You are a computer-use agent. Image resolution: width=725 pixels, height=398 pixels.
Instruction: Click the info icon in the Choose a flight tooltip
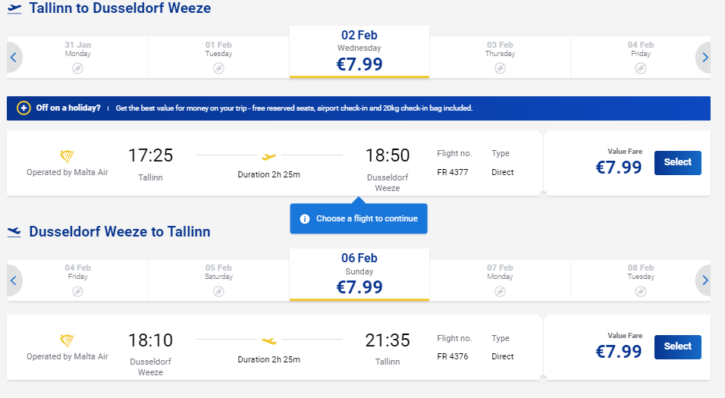tap(305, 219)
